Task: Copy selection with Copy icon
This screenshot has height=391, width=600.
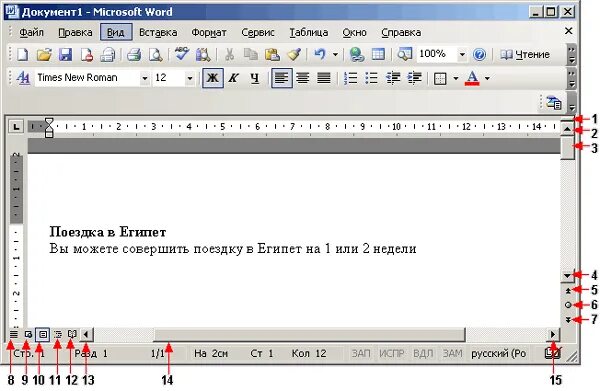Action: (x=251, y=54)
